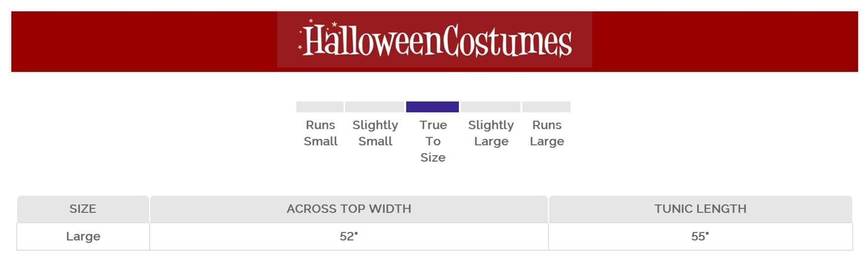Click the 55" tunic length value
This screenshot has height=267, width=868.
[x=700, y=236]
